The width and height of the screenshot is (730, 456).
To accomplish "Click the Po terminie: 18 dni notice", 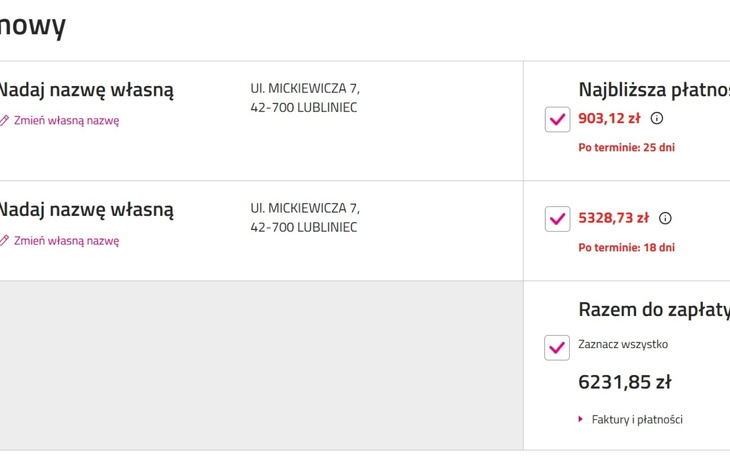I will point(626,247).
